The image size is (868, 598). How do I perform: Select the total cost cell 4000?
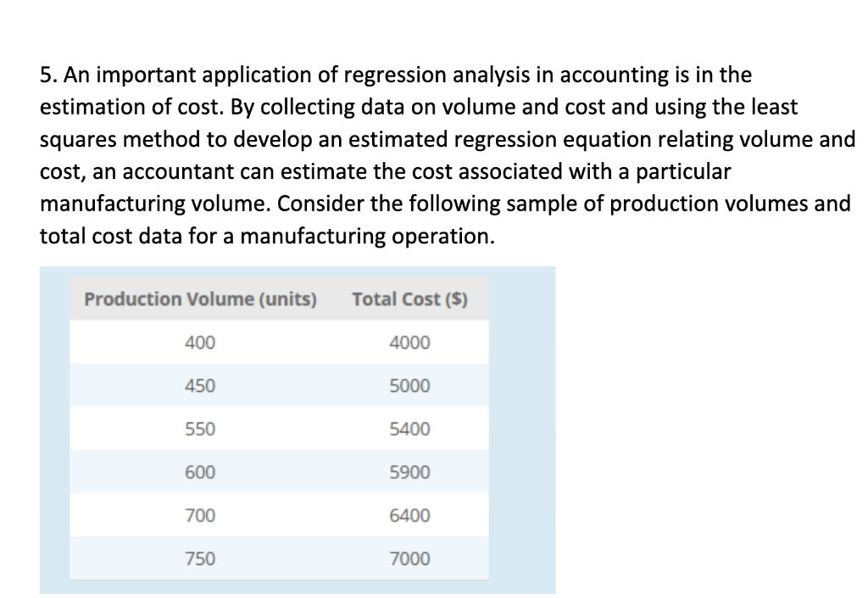click(x=409, y=342)
